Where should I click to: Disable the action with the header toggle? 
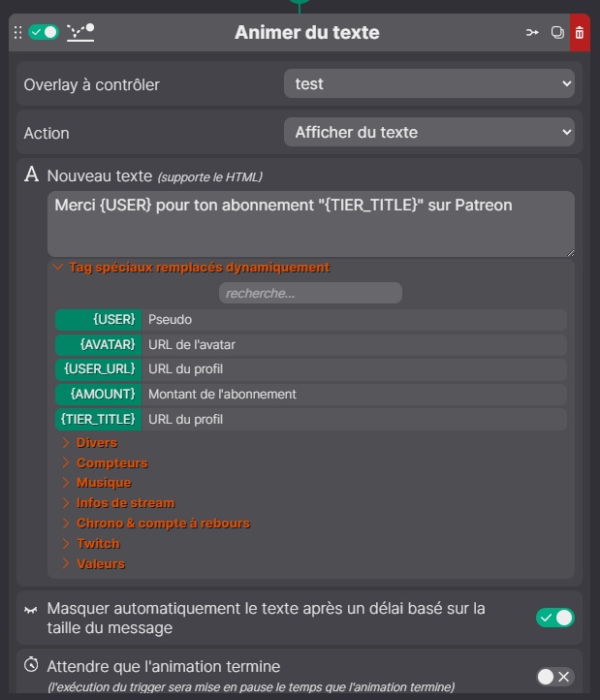click(x=44, y=33)
